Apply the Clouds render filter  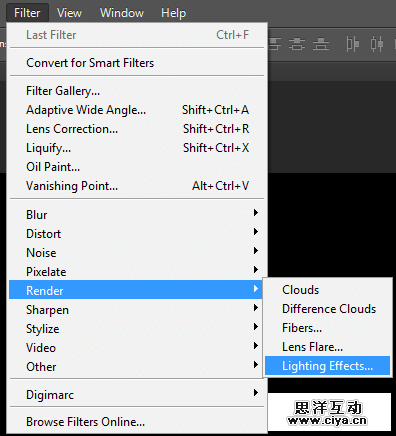pyautogui.click(x=327, y=290)
